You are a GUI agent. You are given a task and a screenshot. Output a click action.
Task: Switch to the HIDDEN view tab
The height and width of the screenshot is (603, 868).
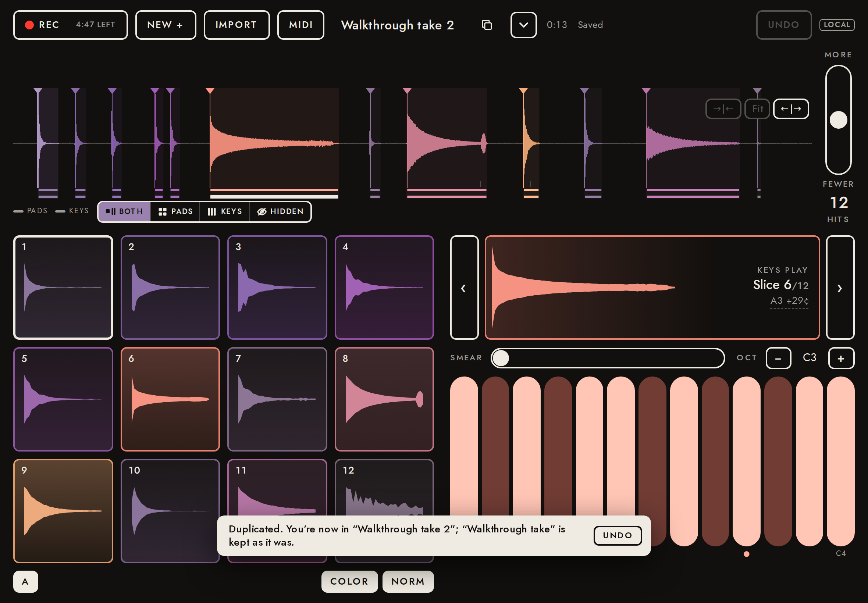click(x=280, y=211)
